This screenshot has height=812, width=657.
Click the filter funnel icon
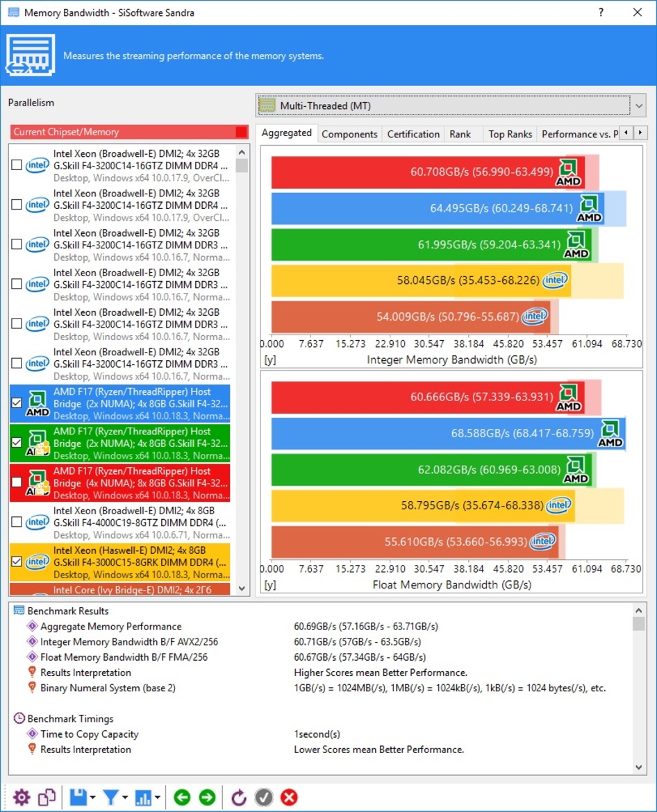(x=110, y=797)
